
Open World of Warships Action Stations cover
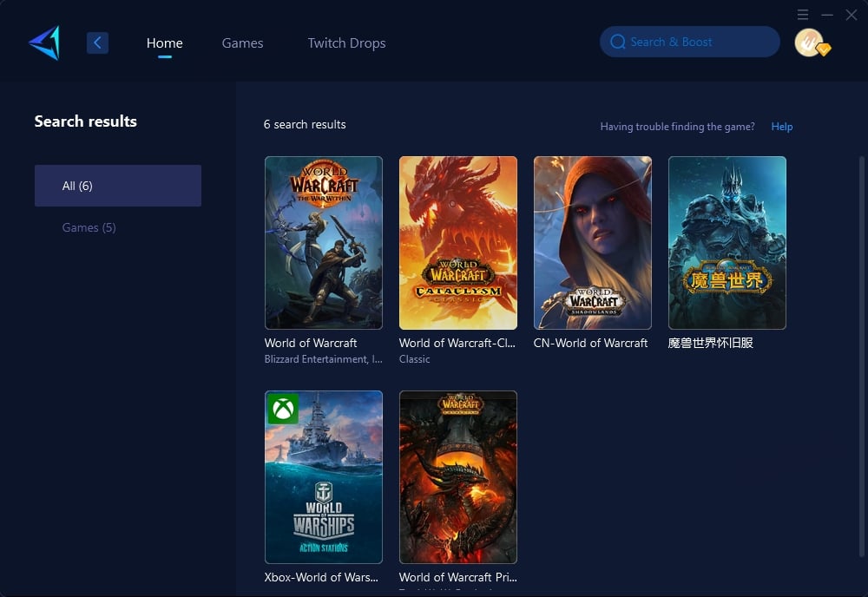[x=323, y=477]
